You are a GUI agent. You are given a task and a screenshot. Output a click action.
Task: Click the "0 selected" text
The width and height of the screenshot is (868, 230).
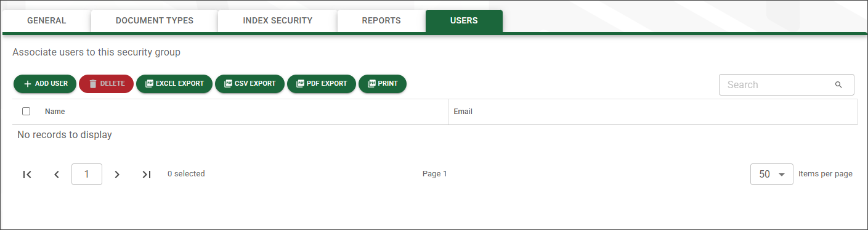186,174
